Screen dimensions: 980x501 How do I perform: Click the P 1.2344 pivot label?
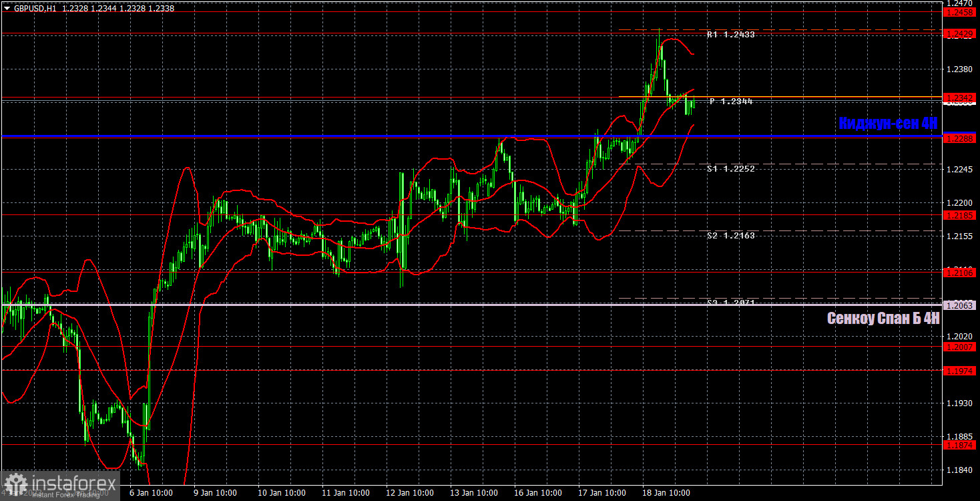coord(731,102)
